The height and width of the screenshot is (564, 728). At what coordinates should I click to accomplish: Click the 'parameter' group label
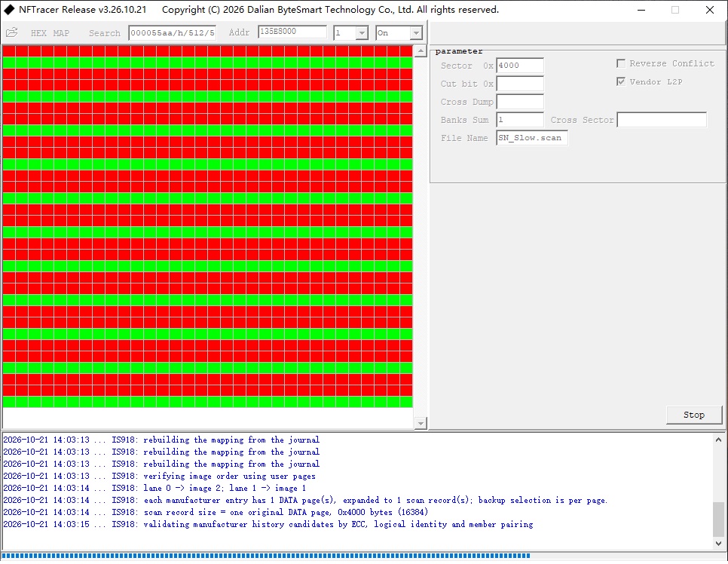point(459,51)
